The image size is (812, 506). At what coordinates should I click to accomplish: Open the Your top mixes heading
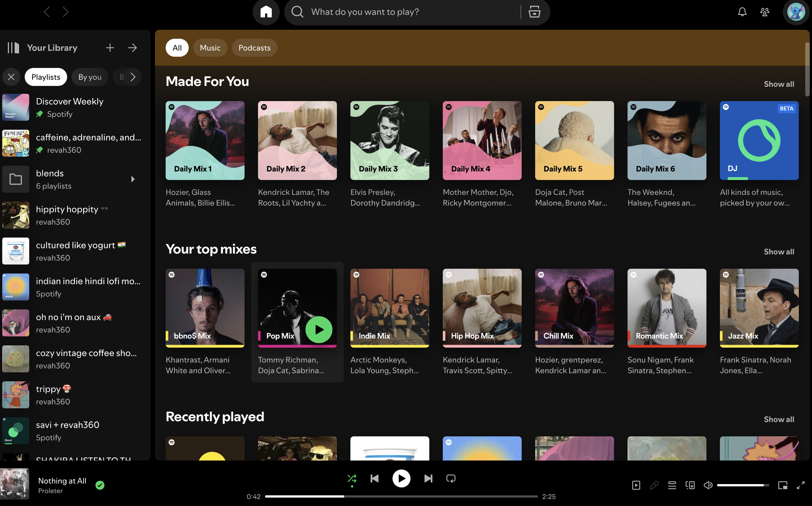(x=211, y=249)
